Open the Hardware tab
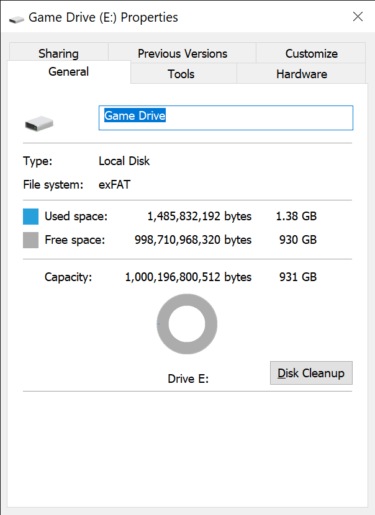The width and height of the screenshot is (375, 515). tap(301, 74)
